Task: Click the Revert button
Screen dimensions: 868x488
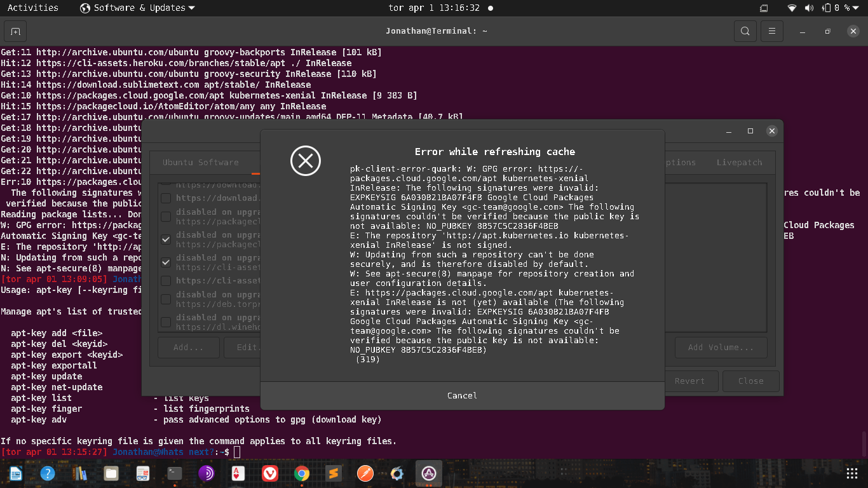Action: [x=689, y=381]
